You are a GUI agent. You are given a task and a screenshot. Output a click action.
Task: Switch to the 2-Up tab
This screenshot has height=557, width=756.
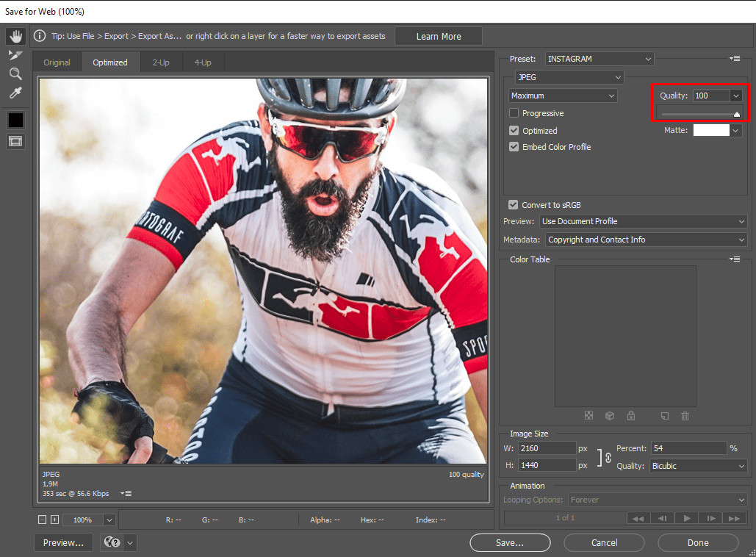(161, 62)
